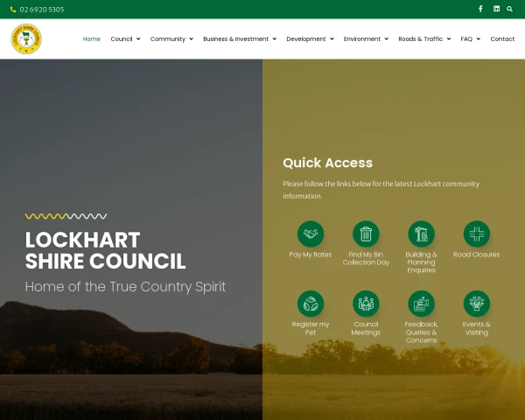
Task: Go to the Home menu item
Action: (91, 38)
